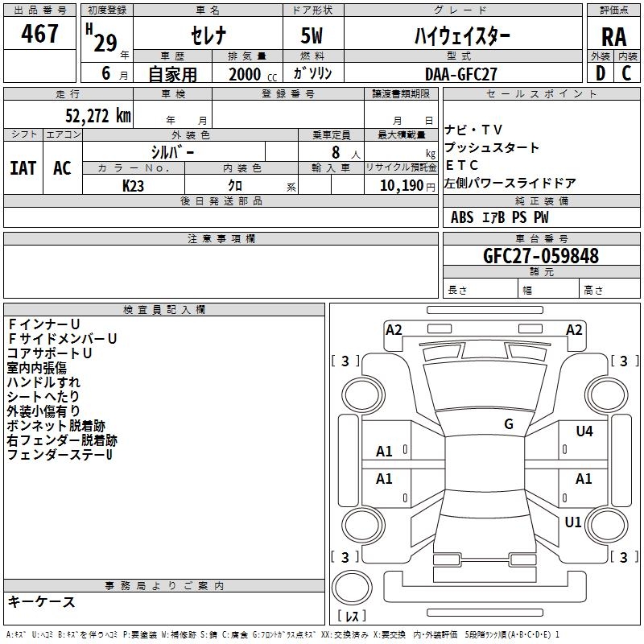Image resolution: width=644 pixels, height=644 pixels.
Task: Click the U4 damage mark on diagram
Action: coord(584,431)
